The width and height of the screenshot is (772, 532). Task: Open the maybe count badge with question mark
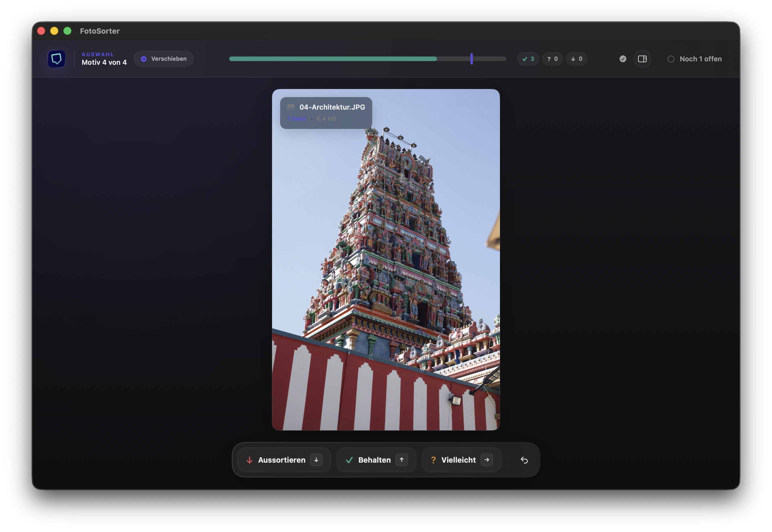click(552, 59)
